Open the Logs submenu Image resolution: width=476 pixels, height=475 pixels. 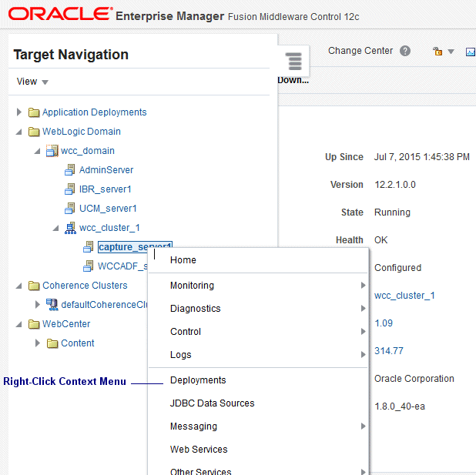tap(258, 354)
